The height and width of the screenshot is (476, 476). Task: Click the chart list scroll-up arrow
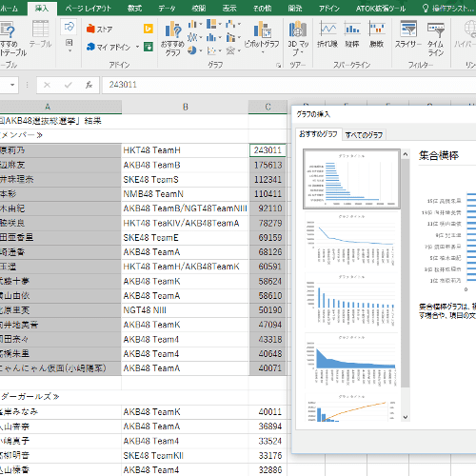tap(406, 154)
